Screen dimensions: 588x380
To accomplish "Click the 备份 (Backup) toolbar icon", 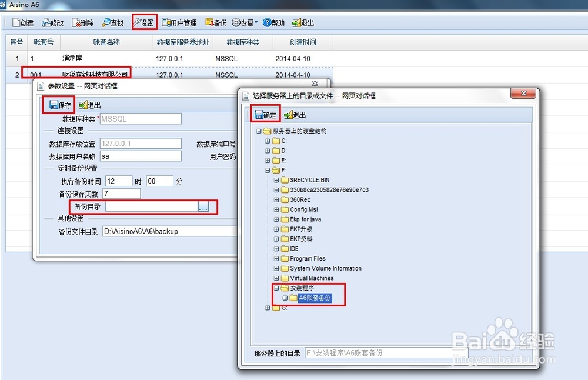I will tap(216, 23).
